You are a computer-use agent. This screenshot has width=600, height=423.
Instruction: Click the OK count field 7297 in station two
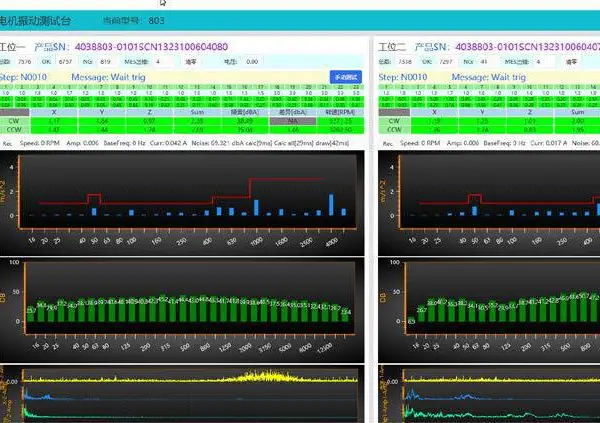(x=446, y=62)
